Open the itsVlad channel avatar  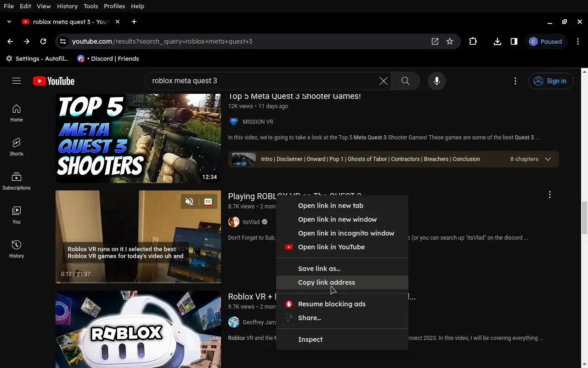[234, 222]
